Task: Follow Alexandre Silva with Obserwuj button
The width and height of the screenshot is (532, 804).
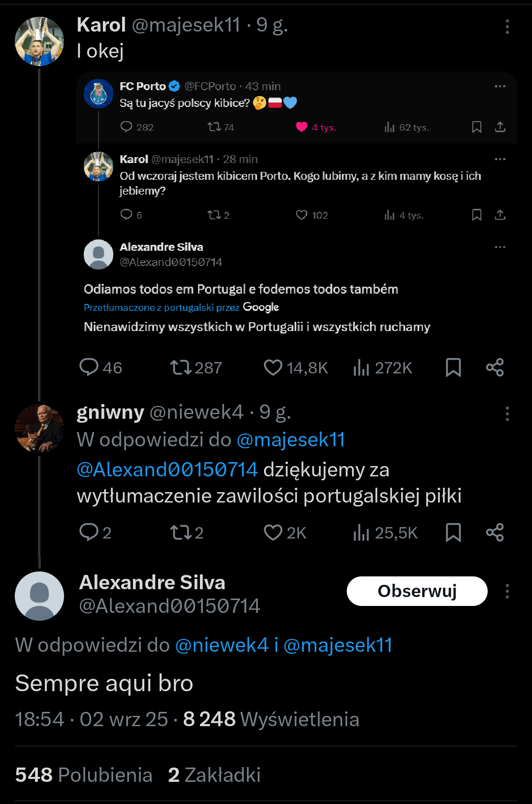Action: [x=417, y=591]
